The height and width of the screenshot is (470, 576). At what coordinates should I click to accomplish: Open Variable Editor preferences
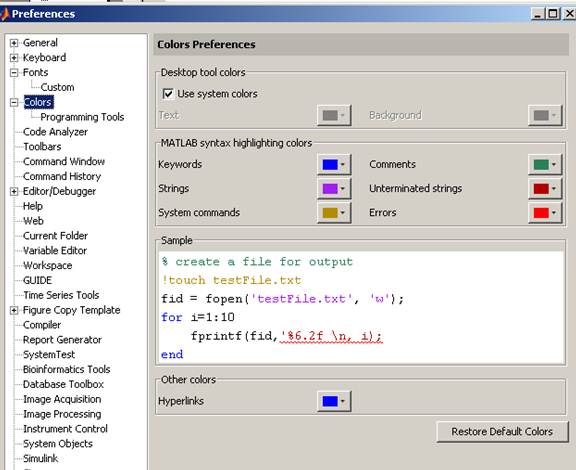coord(55,251)
